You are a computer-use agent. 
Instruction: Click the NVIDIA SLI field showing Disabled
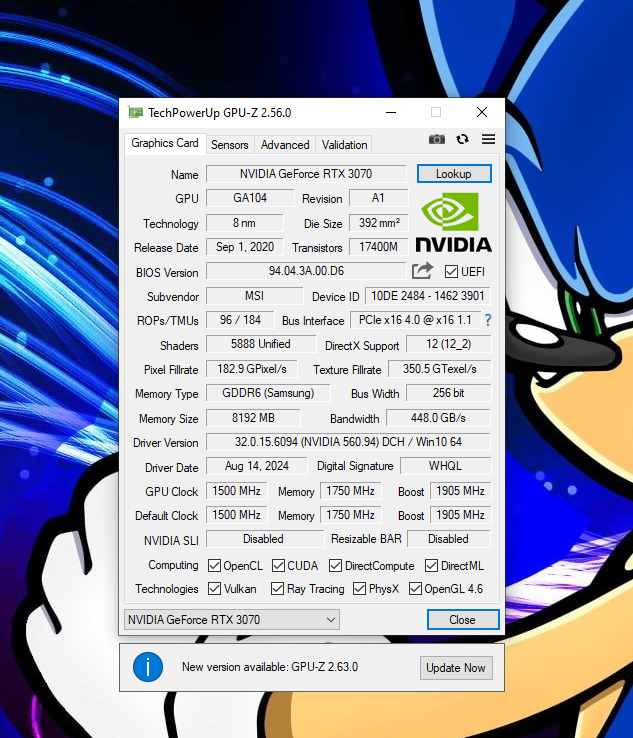click(x=265, y=539)
